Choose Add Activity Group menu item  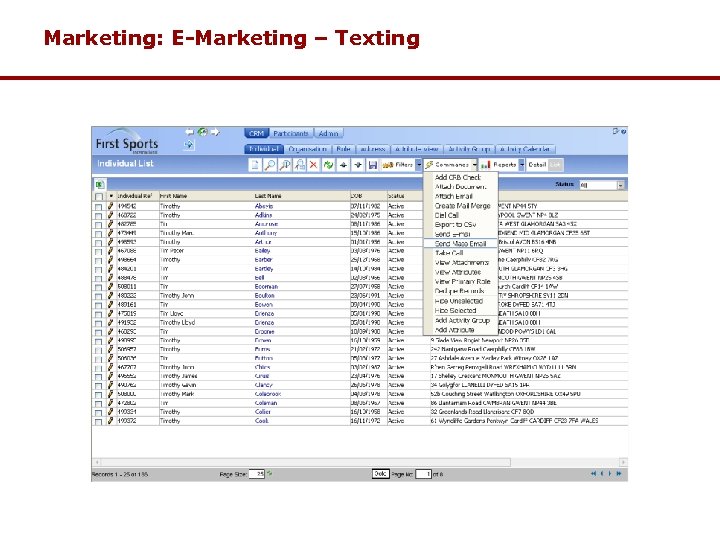point(462,321)
